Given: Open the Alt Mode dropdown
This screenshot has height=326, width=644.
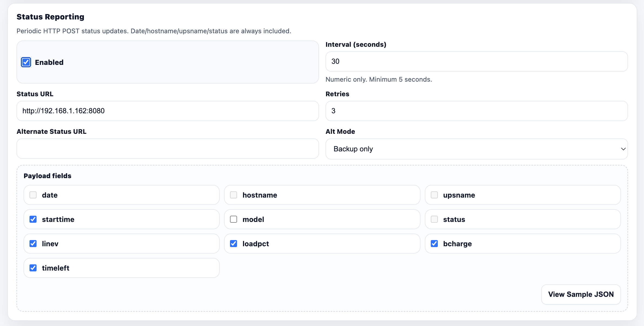Looking at the screenshot, I should pos(476,149).
